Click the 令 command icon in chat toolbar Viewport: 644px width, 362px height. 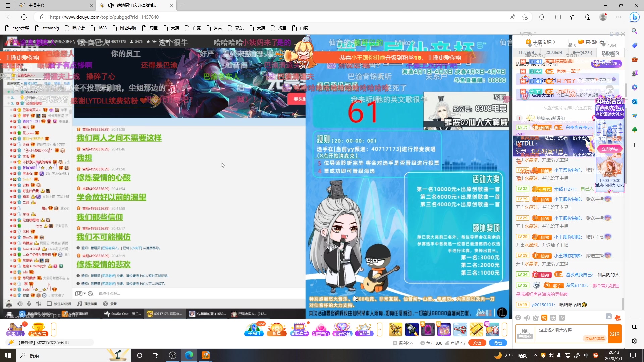tap(562, 318)
